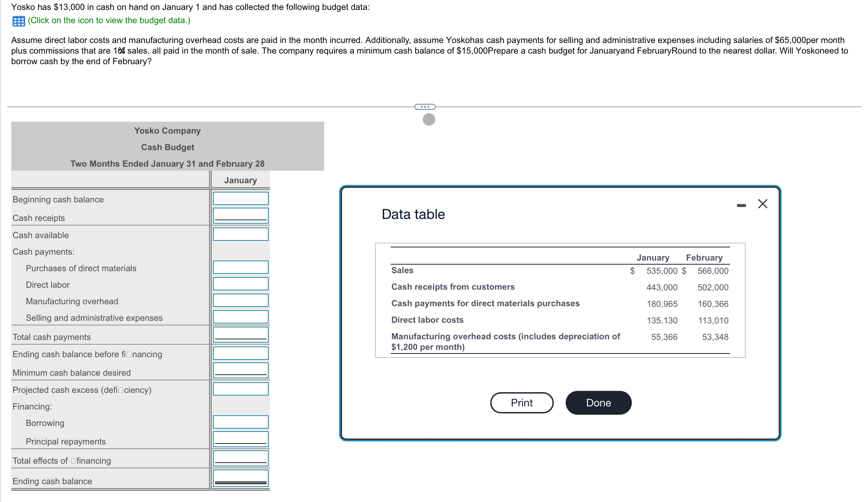Click the gray circle below divider
The image size is (868, 502).
point(428,119)
